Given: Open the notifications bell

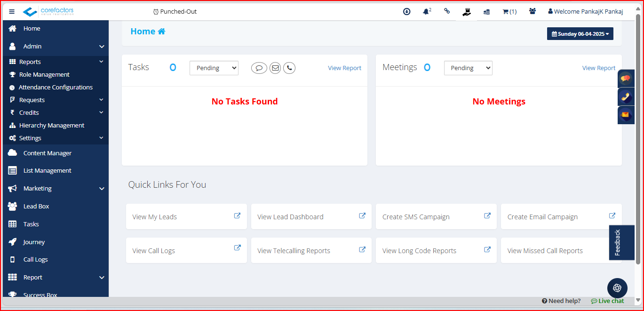Looking at the screenshot, I should click(x=427, y=11).
